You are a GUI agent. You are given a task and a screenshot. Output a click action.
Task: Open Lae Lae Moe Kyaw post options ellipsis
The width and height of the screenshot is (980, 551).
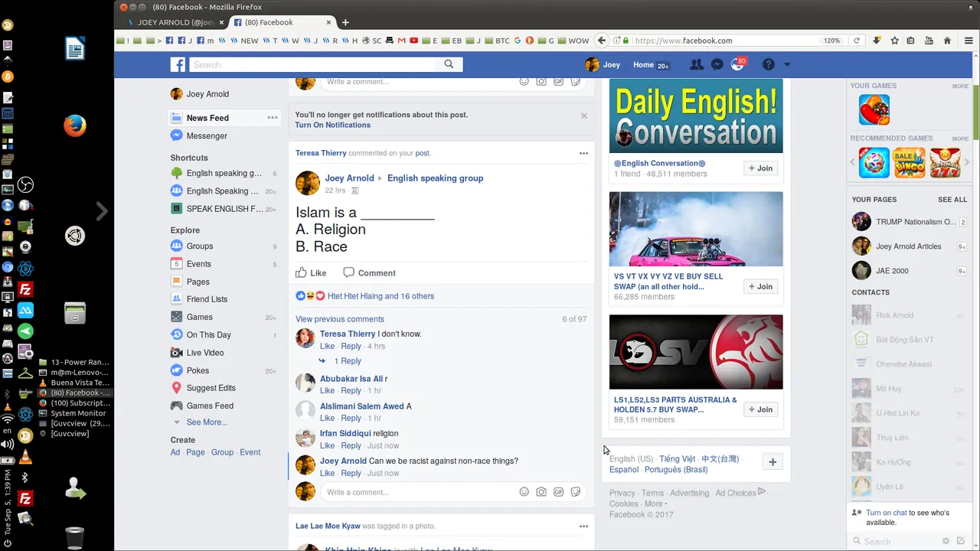583,527
